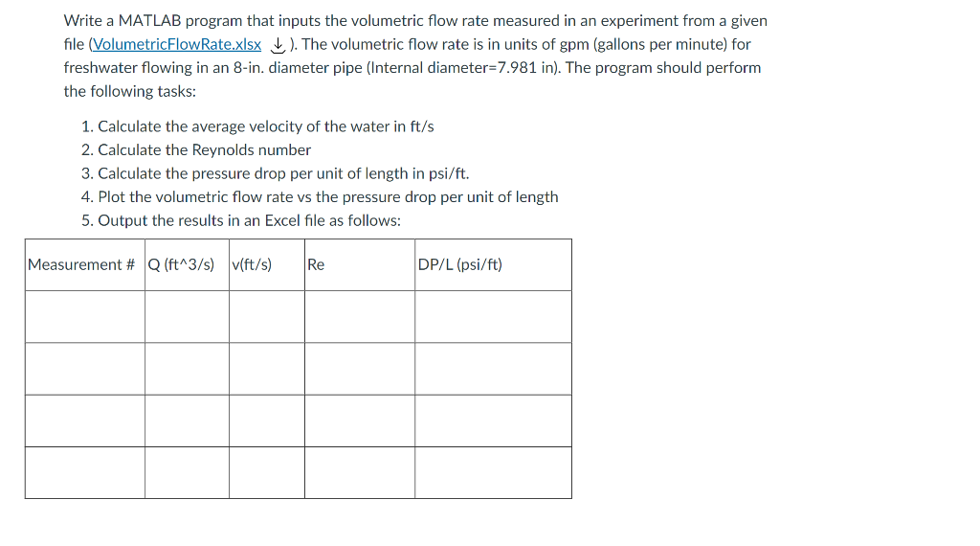Click first empty cell under DP/L (psi/ft)

pyautogui.click(x=493, y=316)
